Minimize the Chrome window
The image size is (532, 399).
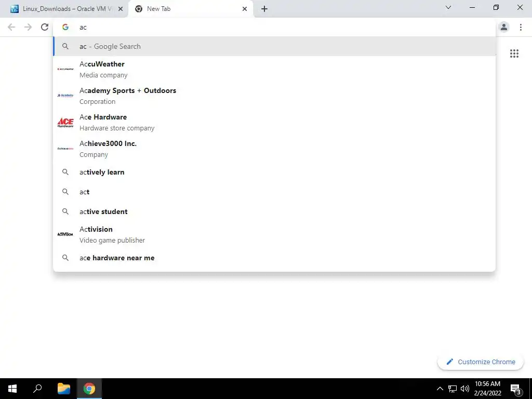tap(472, 7)
